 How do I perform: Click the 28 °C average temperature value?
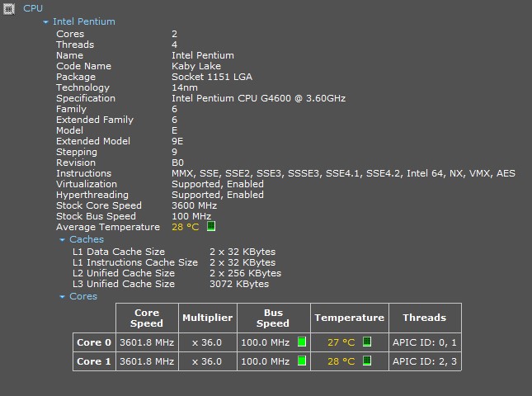[x=186, y=227]
